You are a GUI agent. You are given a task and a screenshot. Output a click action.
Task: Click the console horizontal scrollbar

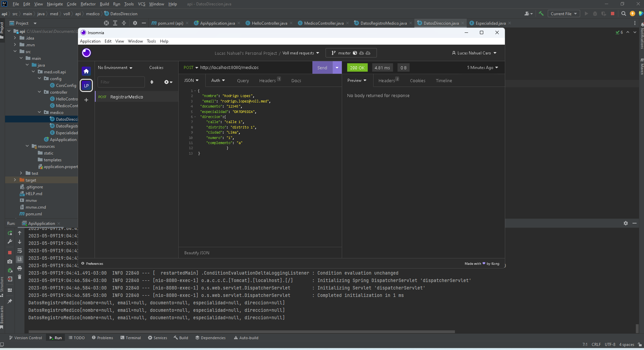(x=241, y=331)
